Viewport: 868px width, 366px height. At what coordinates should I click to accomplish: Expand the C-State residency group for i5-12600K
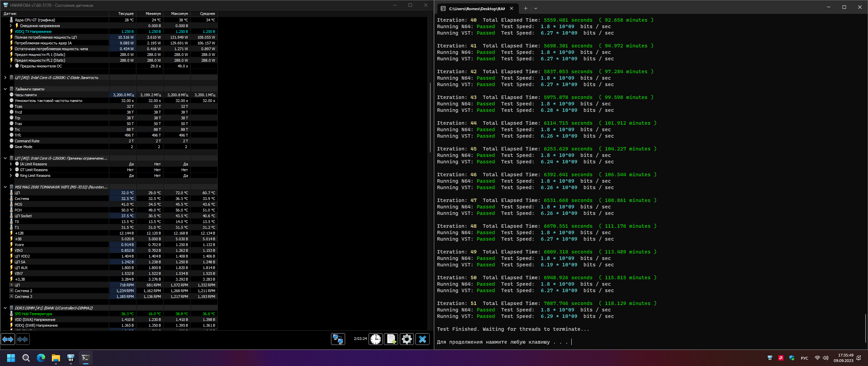[5, 78]
